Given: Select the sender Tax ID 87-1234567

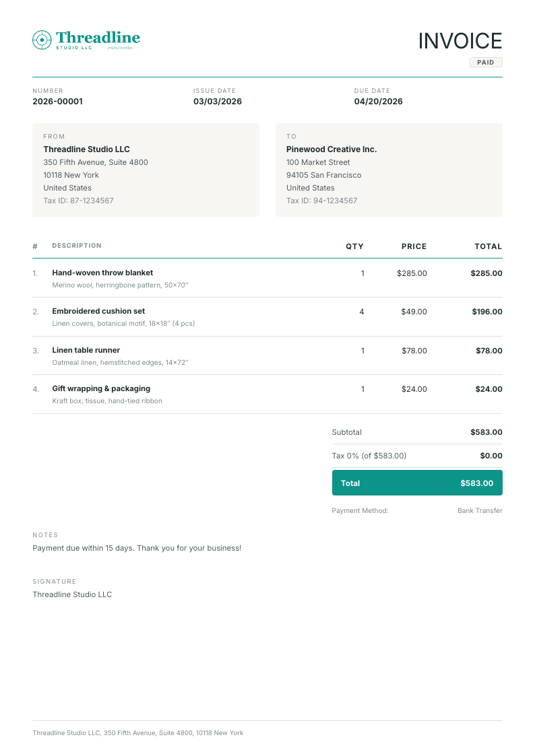Looking at the screenshot, I should [78, 201].
